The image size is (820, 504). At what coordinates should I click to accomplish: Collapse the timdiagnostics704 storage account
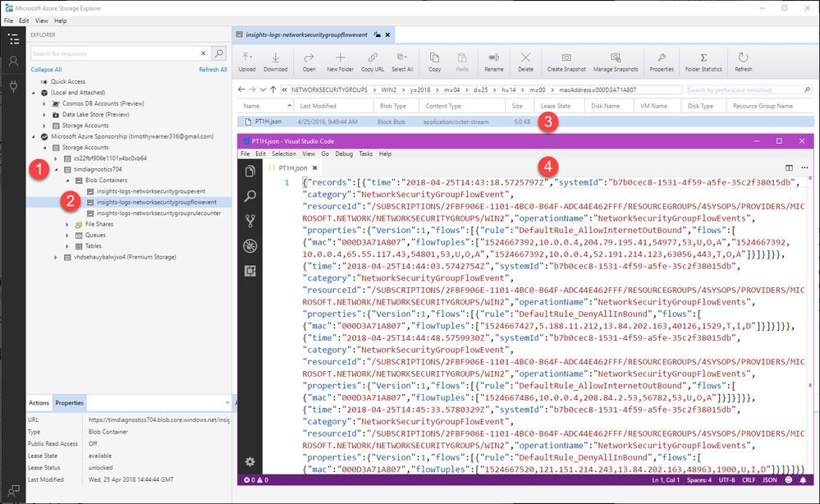[56, 169]
